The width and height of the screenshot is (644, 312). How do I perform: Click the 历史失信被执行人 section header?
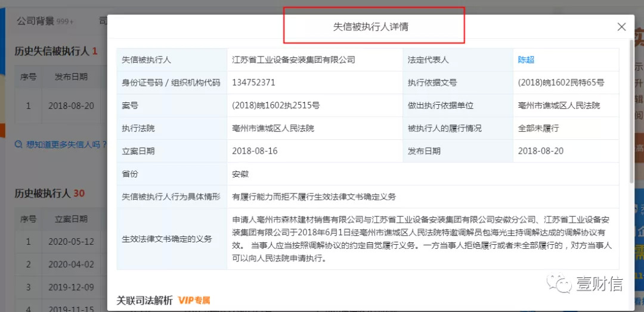[x=52, y=51]
